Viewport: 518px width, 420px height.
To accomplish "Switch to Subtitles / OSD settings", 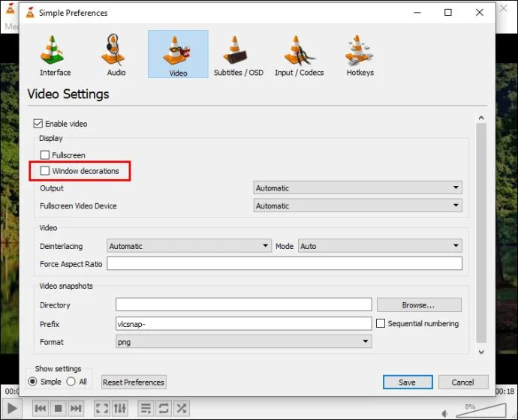I will point(238,55).
